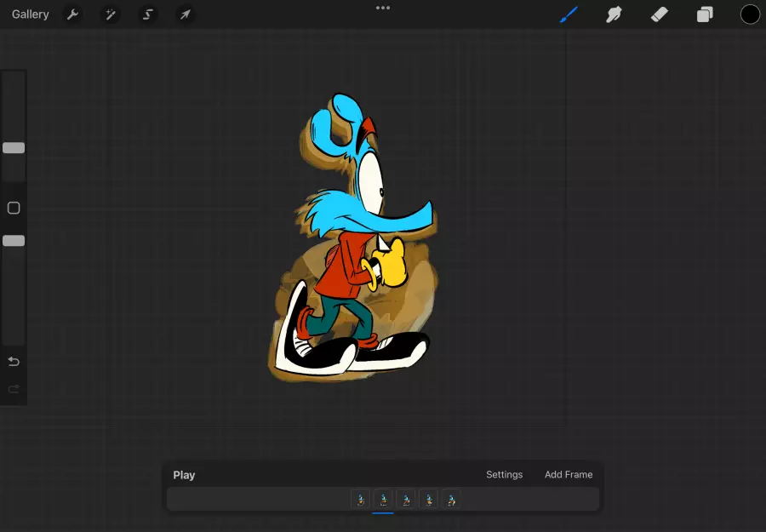This screenshot has width=766, height=532.
Task: Click Add Frame in timeline
Action: pyautogui.click(x=569, y=475)
